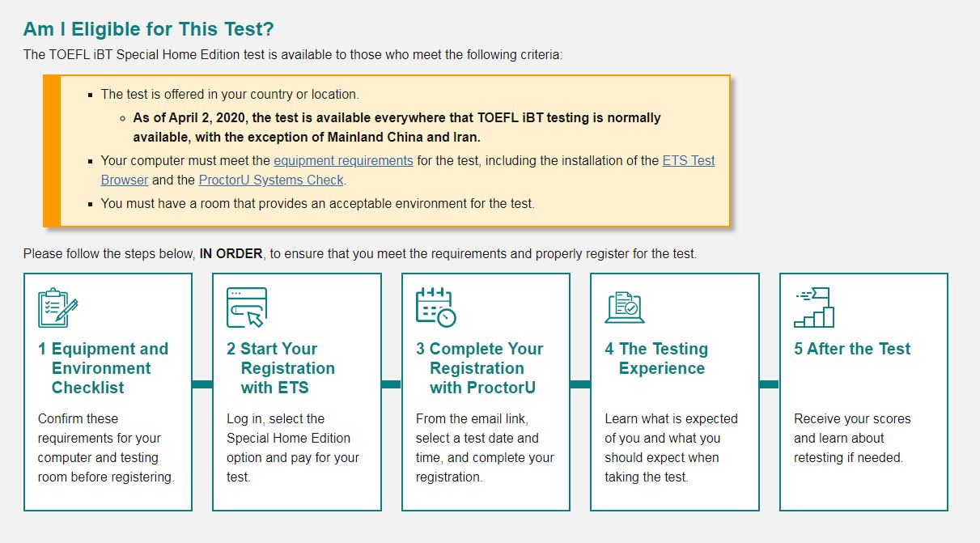Follow the ProctorU Systems Check link

click(271, 180)
